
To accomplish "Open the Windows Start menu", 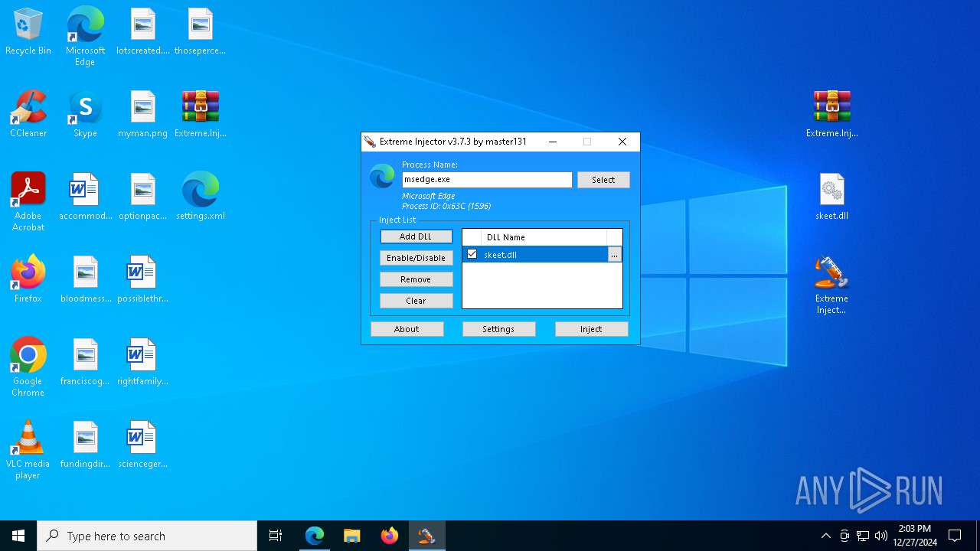I will [18, 536].
